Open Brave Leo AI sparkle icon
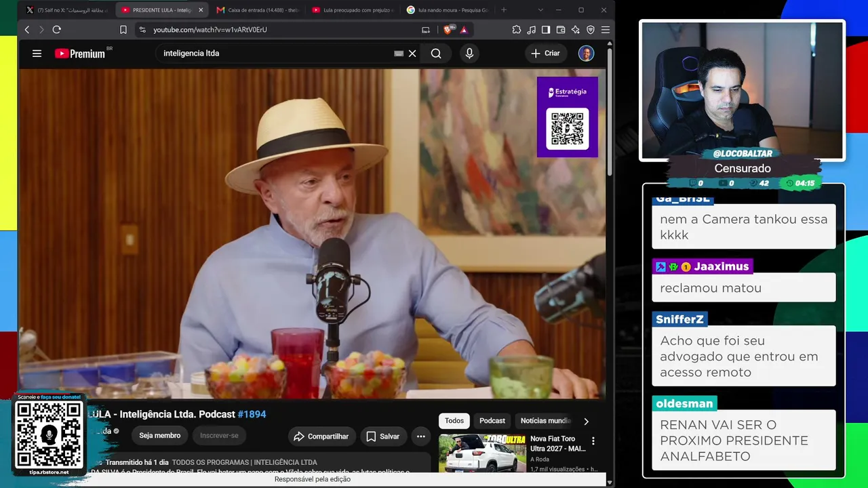 click(576, 30)
